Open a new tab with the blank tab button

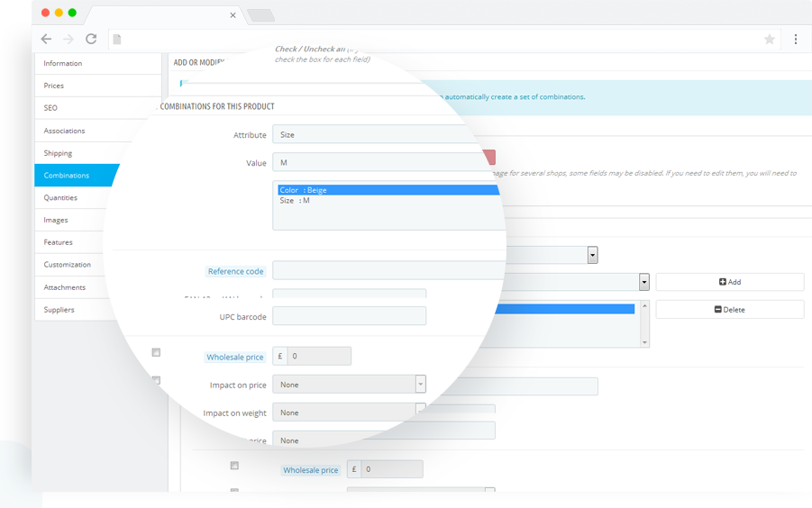coord(261,15)
